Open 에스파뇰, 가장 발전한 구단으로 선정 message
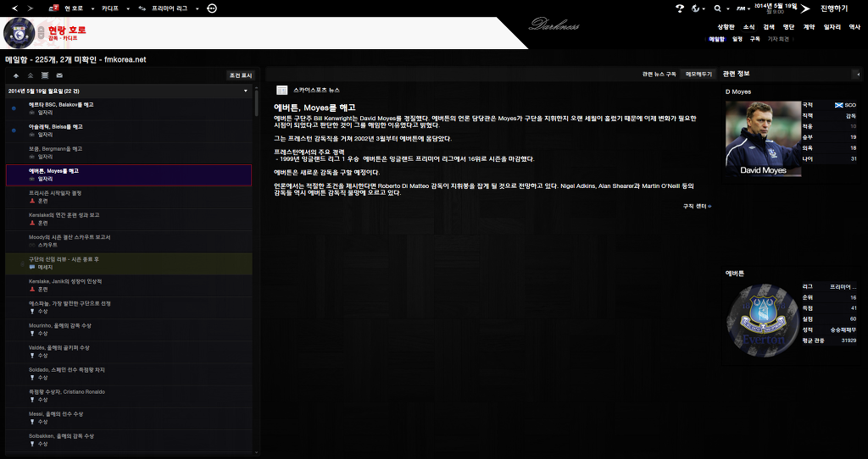Viewport: 868px width, 459px height. click(x=129, y=308)
